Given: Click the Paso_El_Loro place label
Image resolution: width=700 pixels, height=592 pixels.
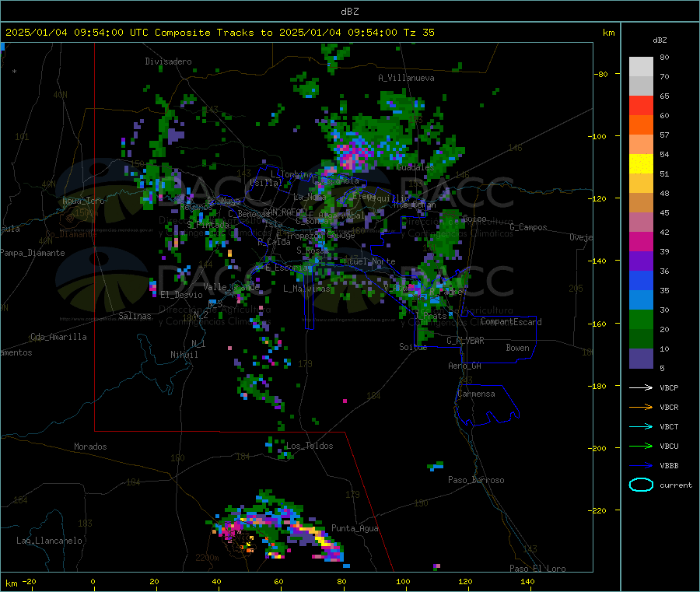Looking at the screenshot, I should pos(537,569).
